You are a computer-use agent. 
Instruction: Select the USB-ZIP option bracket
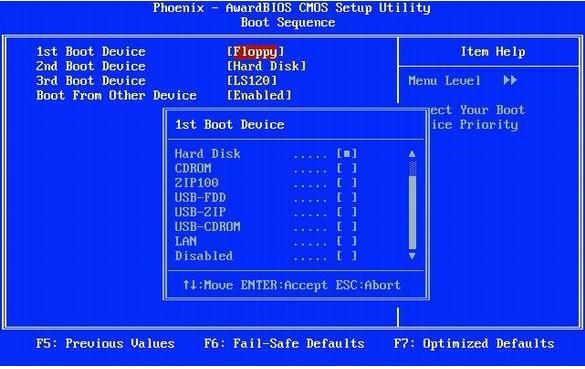(x=347, y=212)
